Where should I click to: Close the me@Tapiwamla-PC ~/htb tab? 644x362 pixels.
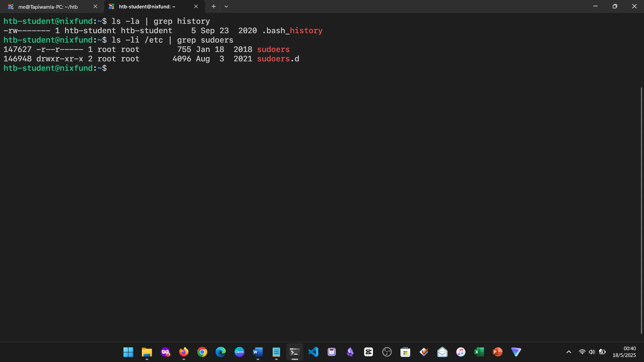[95, 6]
